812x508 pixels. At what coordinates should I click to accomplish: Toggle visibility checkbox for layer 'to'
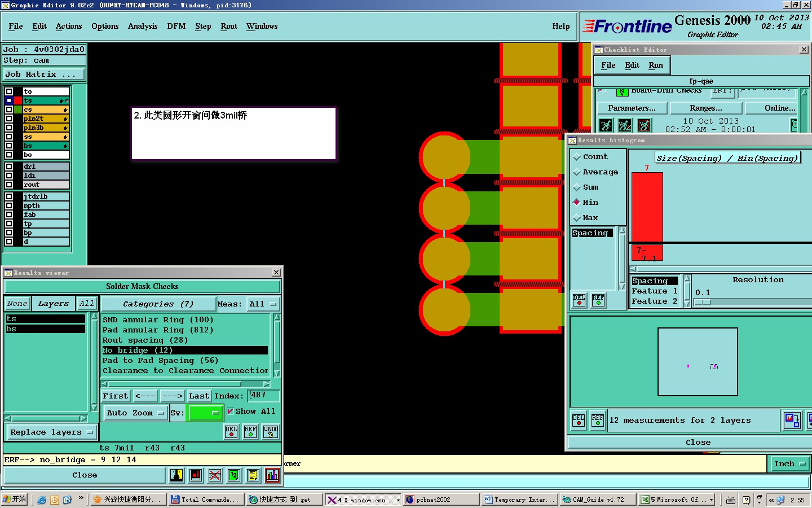click(x=9, y=91)
